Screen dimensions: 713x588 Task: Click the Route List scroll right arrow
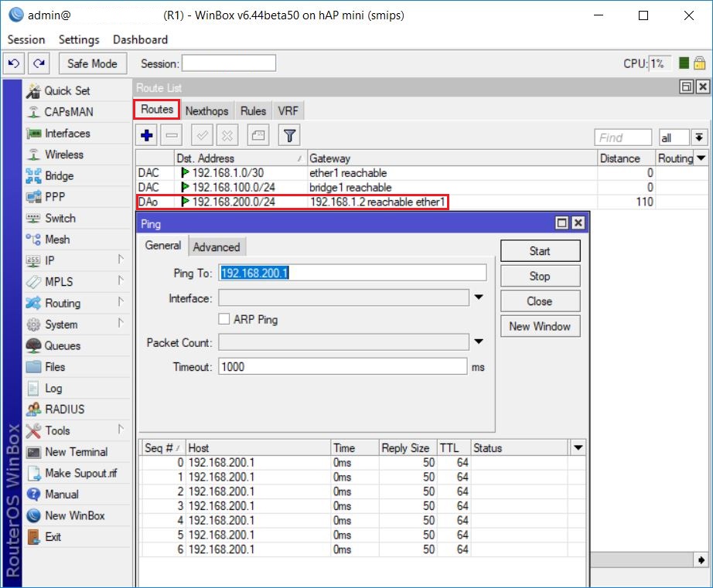[x=701, y=560]
